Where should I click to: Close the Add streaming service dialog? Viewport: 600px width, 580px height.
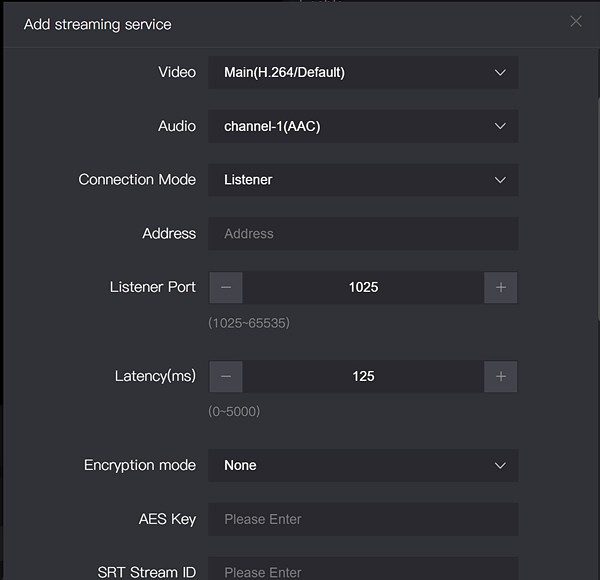[575, 22]
